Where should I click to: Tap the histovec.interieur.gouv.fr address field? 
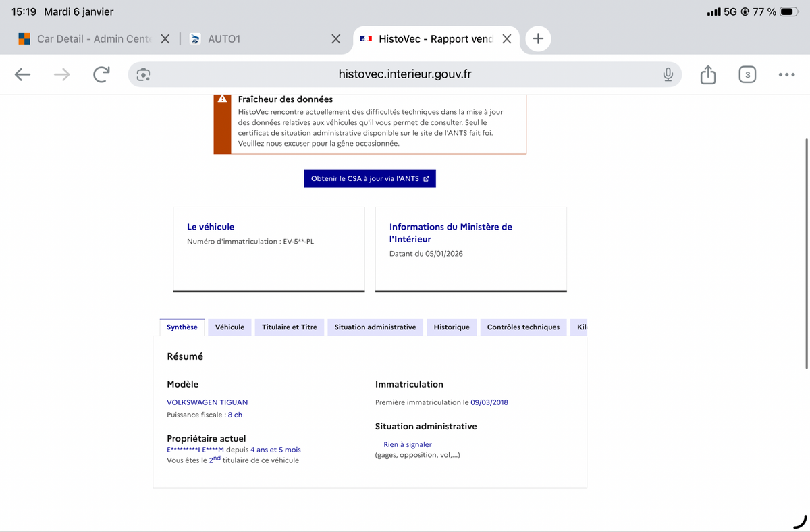tap(405, 75)
